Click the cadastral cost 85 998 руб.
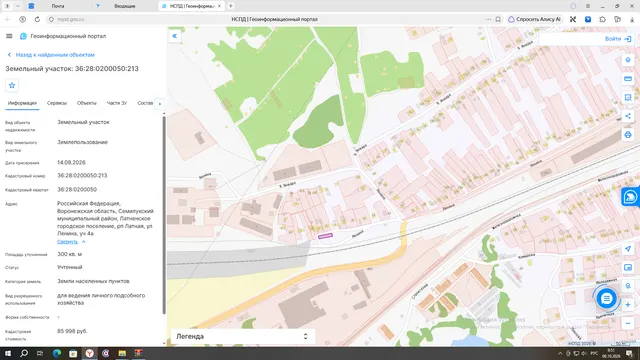The image size is (640, 360). click(72, 331)
